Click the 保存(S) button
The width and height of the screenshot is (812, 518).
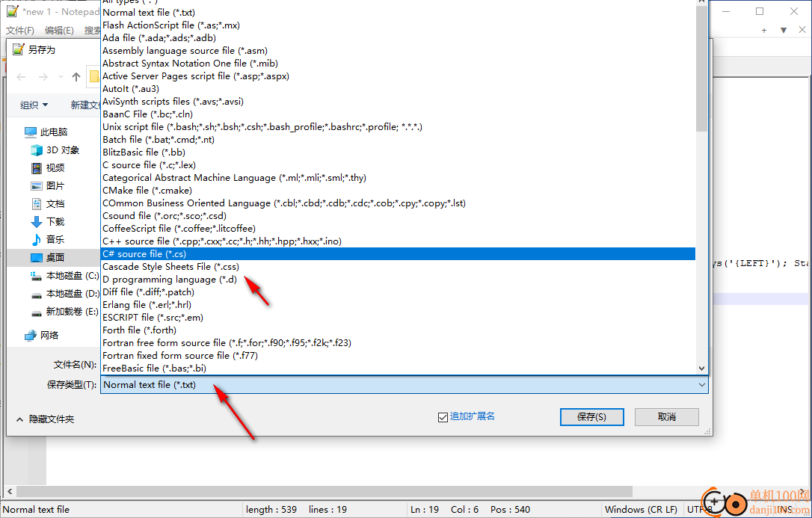coord(592,417)
